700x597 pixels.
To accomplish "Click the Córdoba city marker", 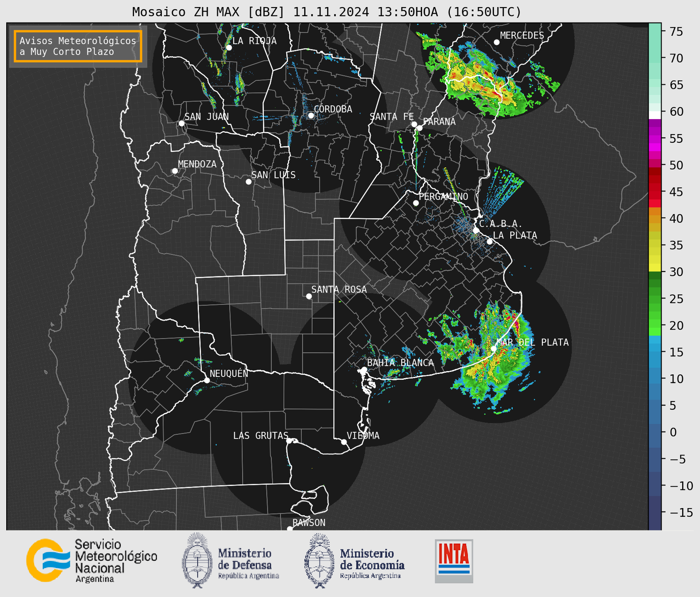I will [311, 115].
